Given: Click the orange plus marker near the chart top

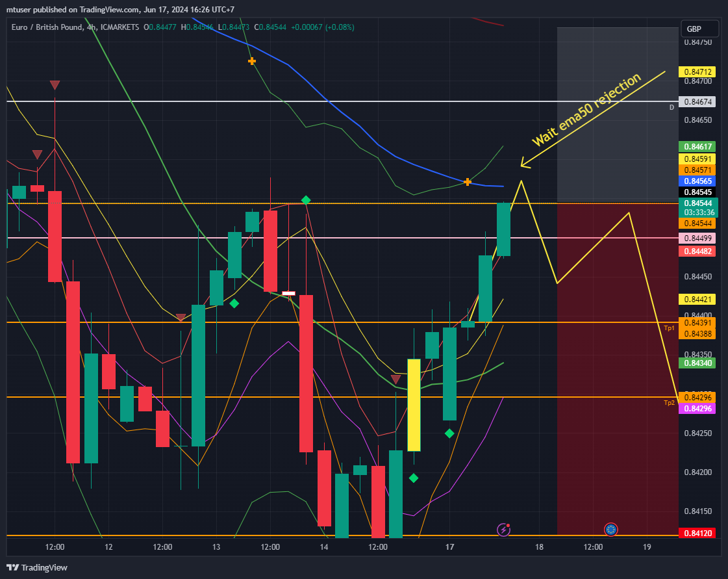Looking at the screenshot, I should tap(251, 61).
